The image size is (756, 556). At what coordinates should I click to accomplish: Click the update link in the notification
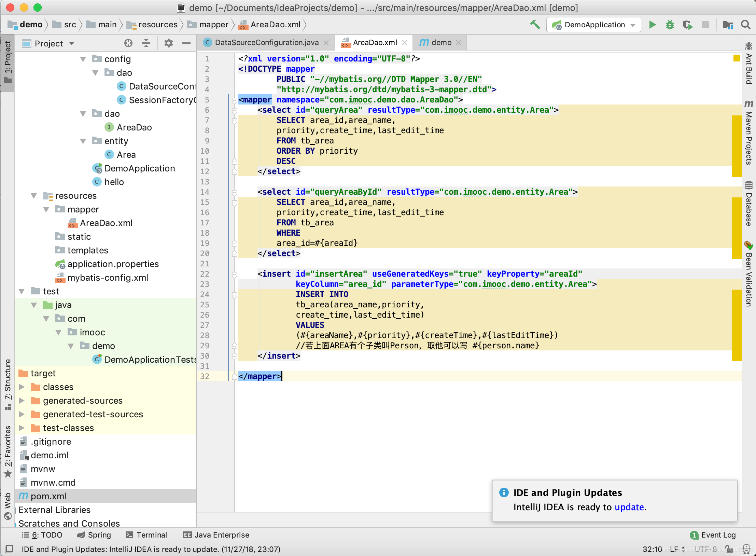point(629,507)
